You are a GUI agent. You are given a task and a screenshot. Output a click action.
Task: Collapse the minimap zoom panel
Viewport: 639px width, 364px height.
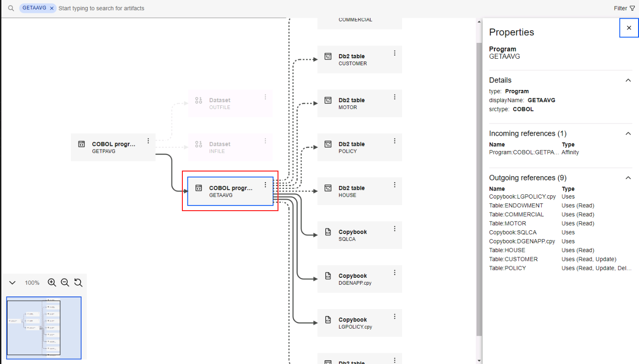pyautogui.click(x=13, y=283)
